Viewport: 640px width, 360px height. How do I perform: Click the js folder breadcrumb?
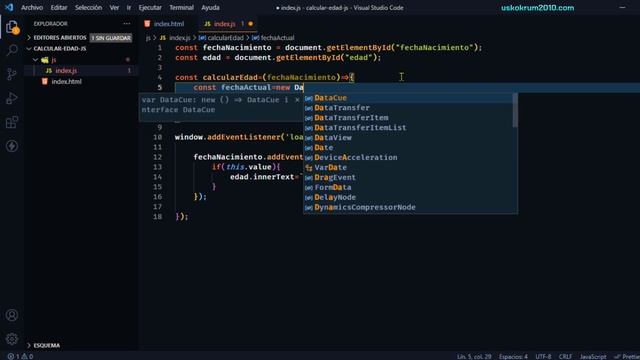pos(148,38)
